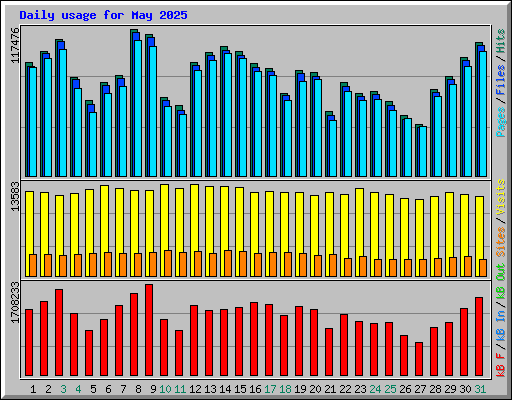Click the red kB bar for day 27
512x400 pixels.
(x=419, y=359)
